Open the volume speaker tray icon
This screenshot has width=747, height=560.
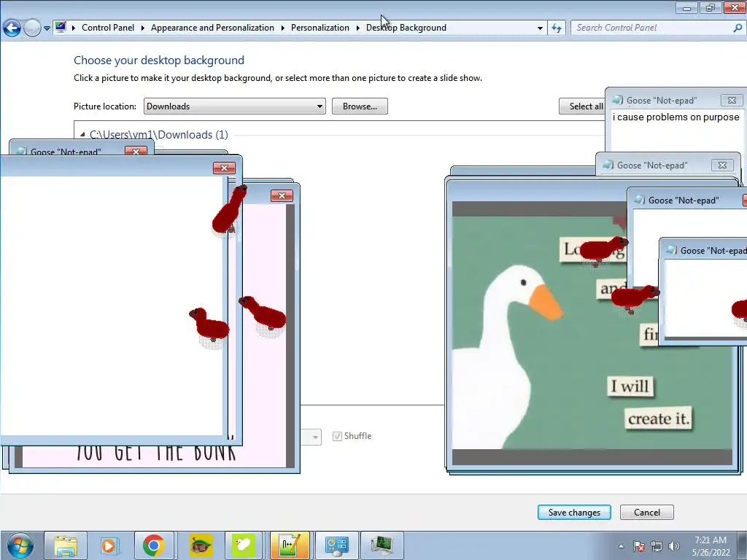tap(674, 546)
